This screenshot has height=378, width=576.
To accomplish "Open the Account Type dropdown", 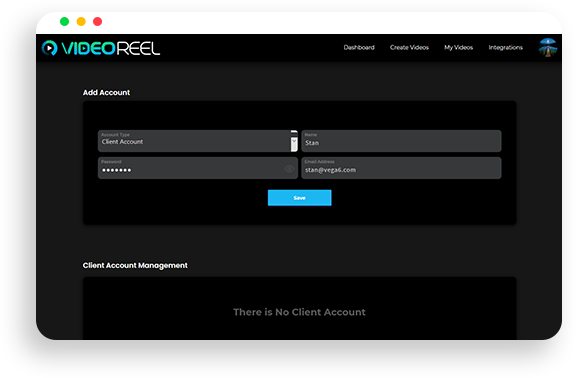I will (x=198, y=141).
